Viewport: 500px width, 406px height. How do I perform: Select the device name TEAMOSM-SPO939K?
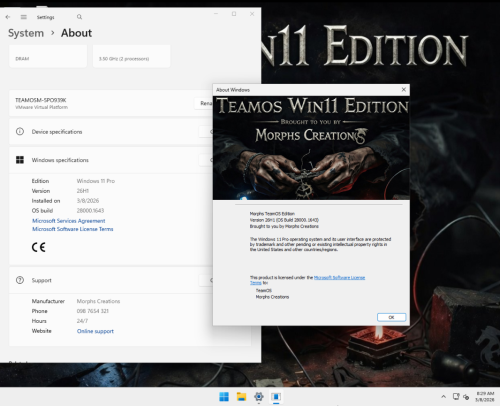[41, 100]
